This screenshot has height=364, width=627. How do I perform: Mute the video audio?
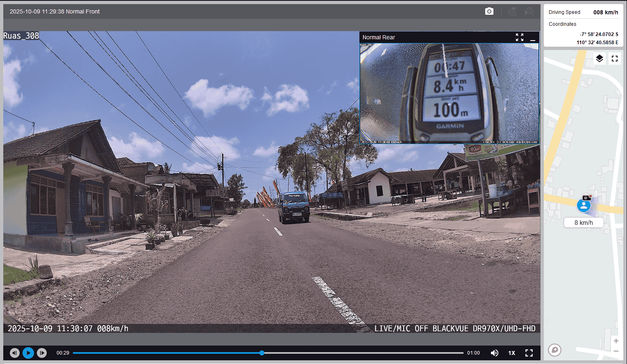tap(495, 353)
